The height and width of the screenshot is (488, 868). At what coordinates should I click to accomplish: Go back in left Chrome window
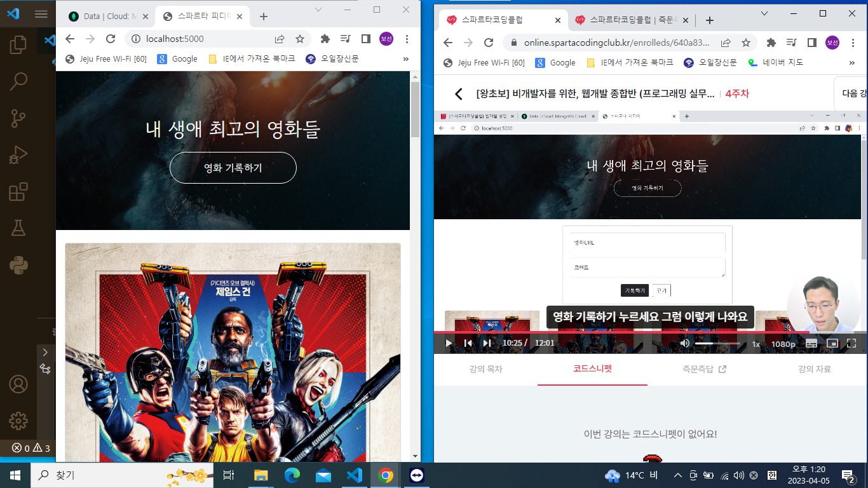70,39
